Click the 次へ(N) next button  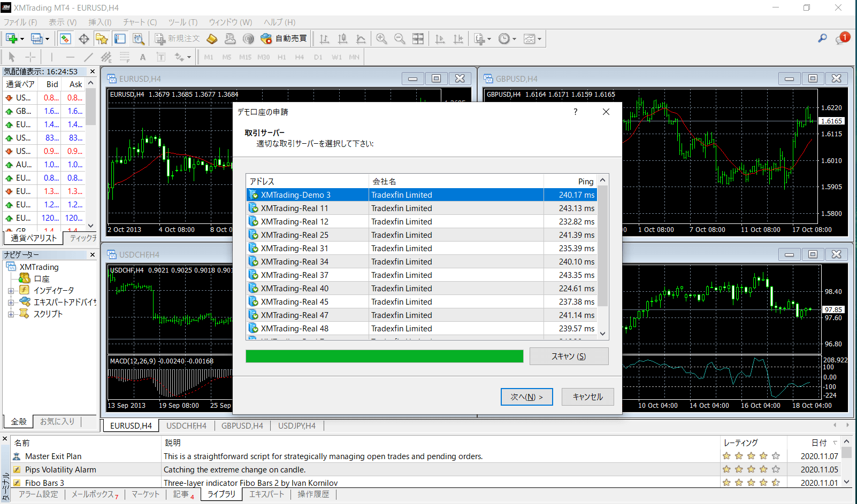526,397
